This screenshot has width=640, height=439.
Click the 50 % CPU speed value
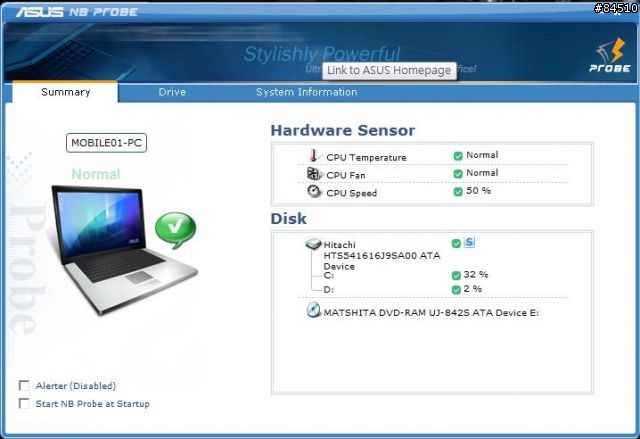[478, 191]
